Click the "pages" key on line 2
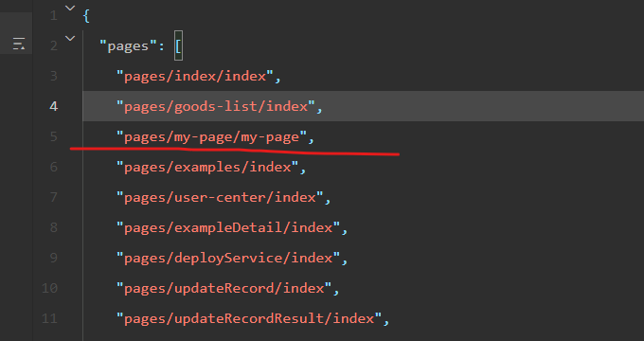 click(x=128, y=46)
